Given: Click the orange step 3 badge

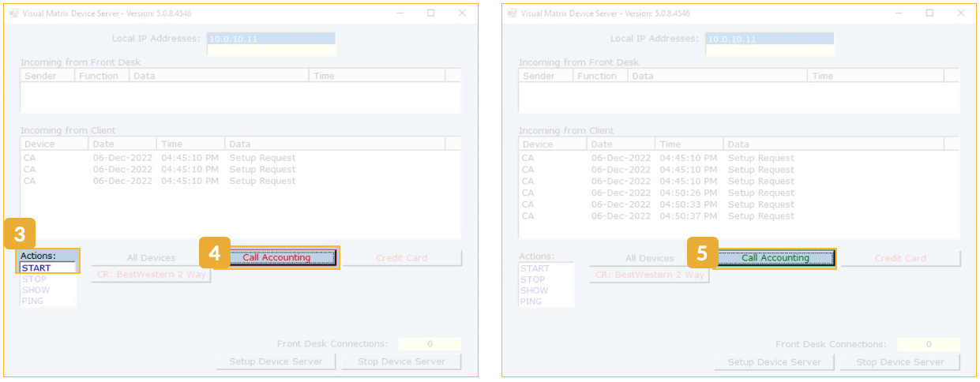Looking at the screenshot, I should [x=19, y=234].
